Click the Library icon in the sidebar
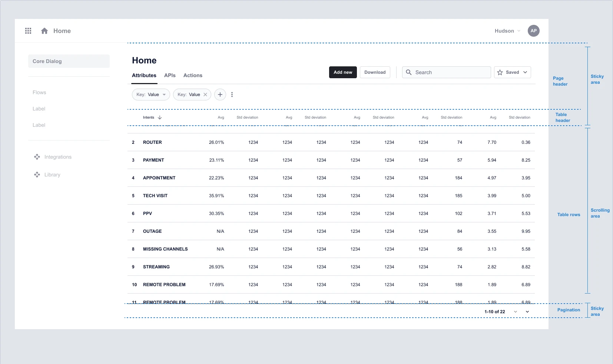 (37, 175)
